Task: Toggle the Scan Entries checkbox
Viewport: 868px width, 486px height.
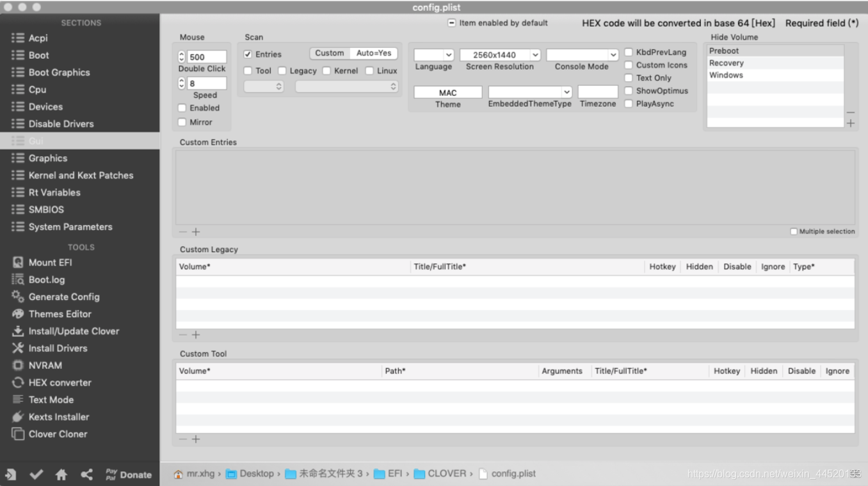Action: tap(248, 54)
